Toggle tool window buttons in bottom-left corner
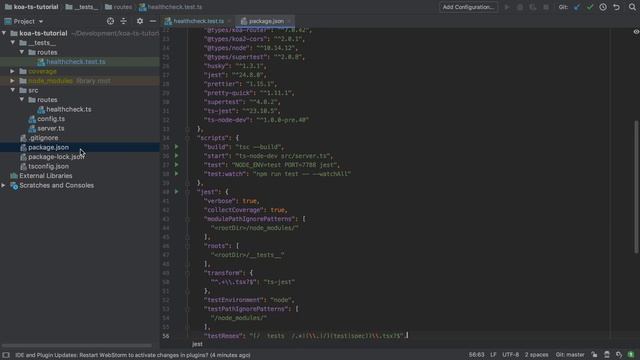Viewport: 640px width, 360px height. point(6,355)
